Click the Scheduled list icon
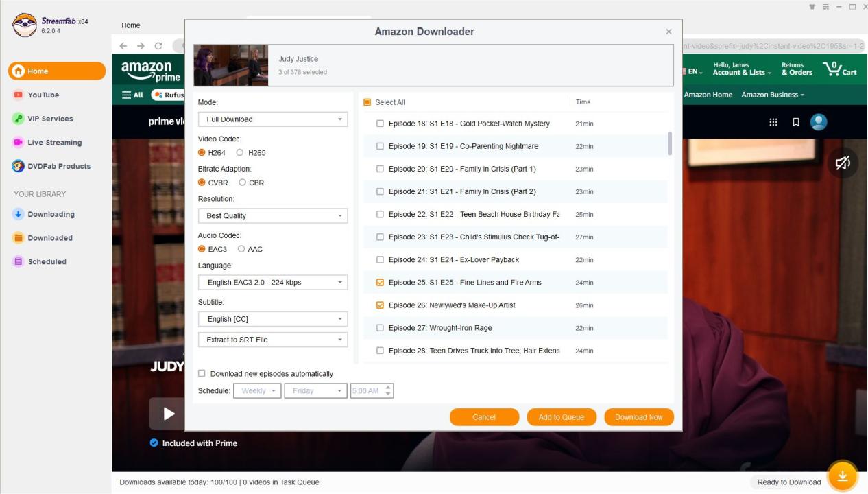 (x=19, y=261)
